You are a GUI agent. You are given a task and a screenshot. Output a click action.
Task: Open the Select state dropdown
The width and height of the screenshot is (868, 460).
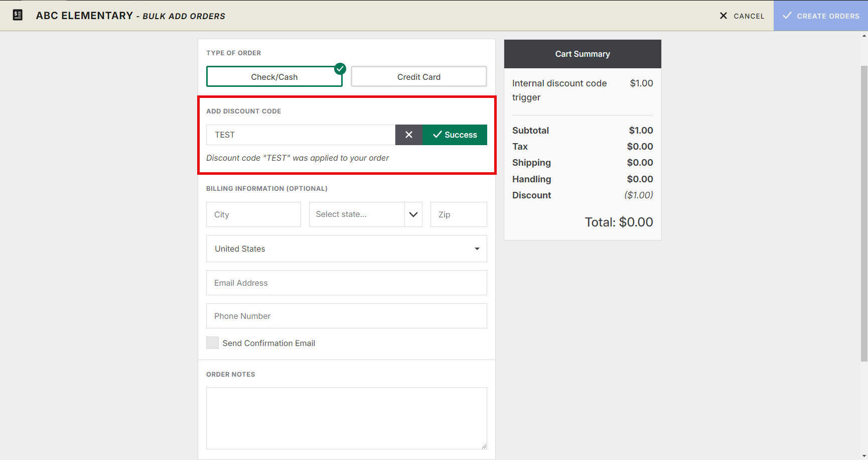[357, 214]
